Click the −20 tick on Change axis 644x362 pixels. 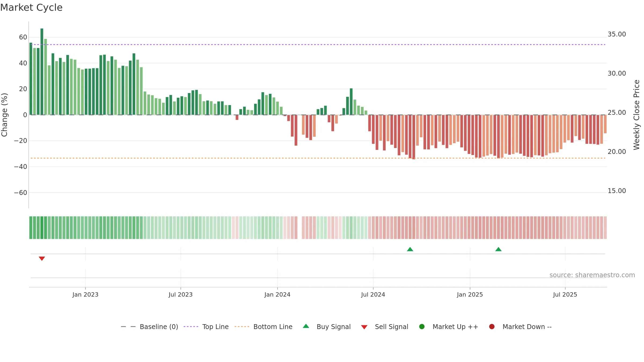21,141
